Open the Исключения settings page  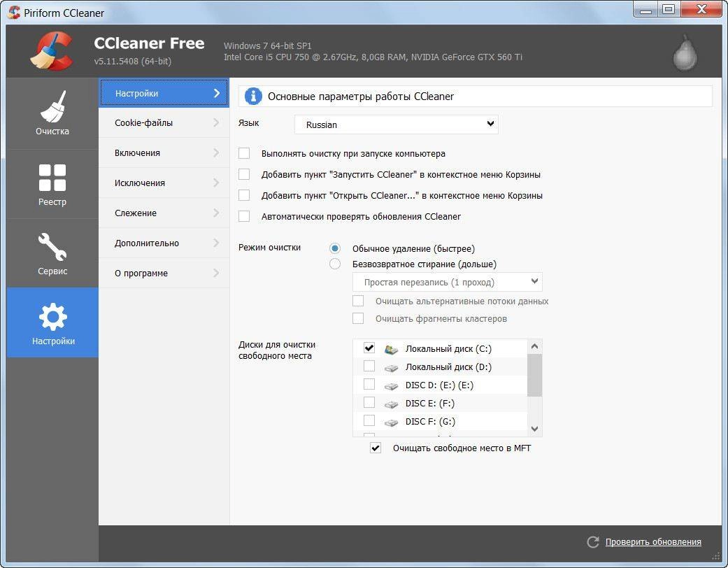pos(164,183)
